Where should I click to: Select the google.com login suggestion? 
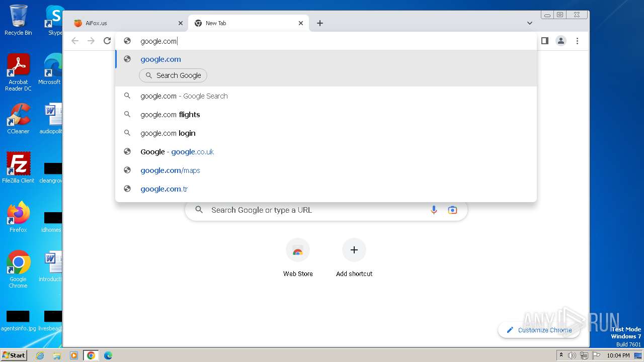(326, 133)
